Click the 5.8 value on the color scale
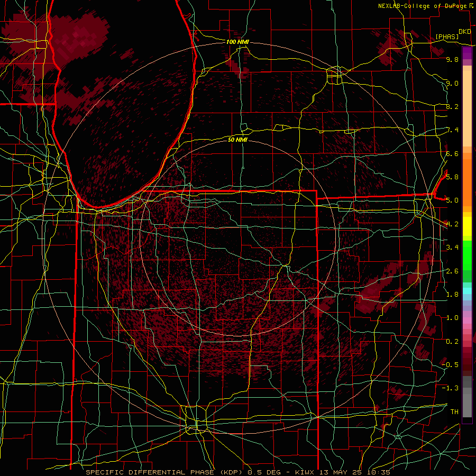 pyautogui.click(x=452, y=177)
